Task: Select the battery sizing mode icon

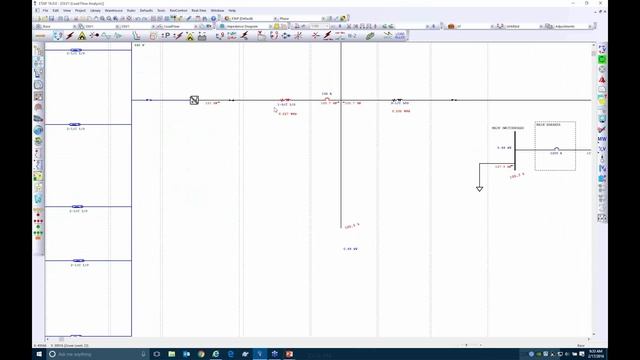Action: [x=202, y=36]
